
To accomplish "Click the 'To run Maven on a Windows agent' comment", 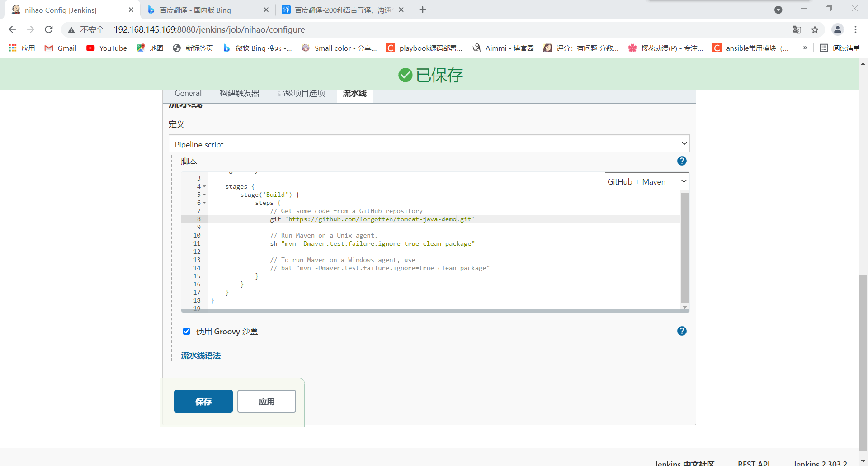I will coord(343,260).
